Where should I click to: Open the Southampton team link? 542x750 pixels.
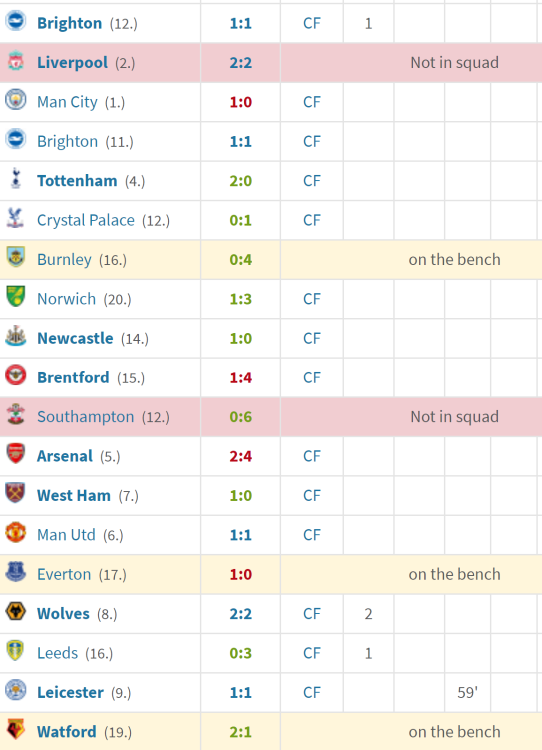click(x=86, y=417)
